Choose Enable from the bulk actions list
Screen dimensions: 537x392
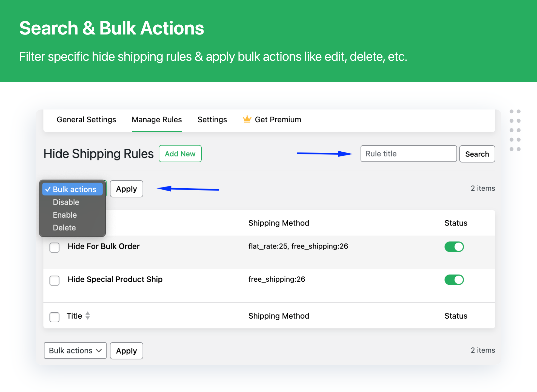click(65, 215)
